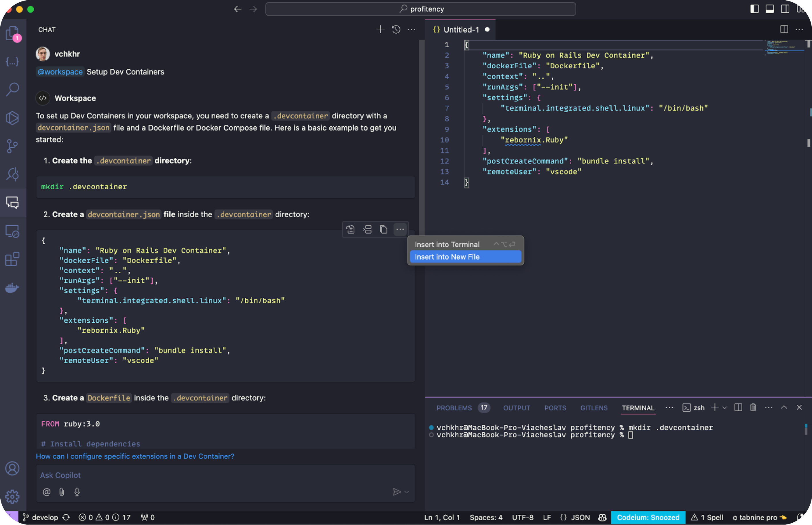This screenshot has width=812, height=525.
Task: Show chat history with the clock icon
Action: (396, 30)
